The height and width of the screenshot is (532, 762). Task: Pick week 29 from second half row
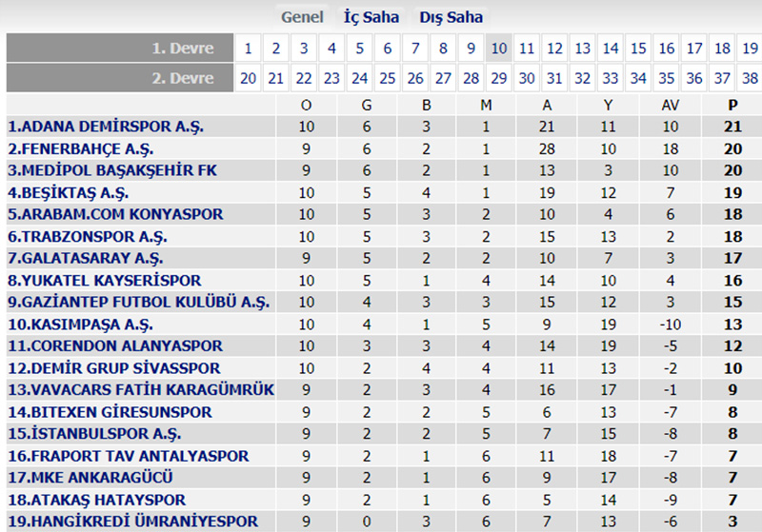tap(499, 78)
